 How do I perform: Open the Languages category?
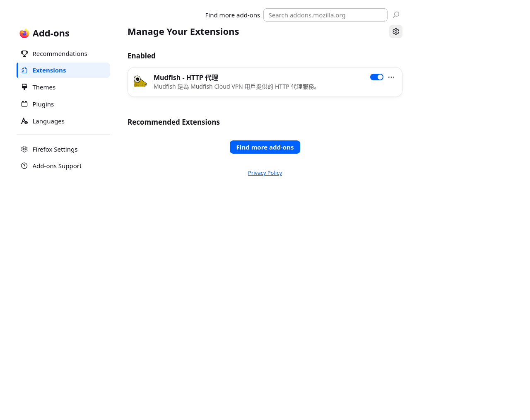click(63, 121)
